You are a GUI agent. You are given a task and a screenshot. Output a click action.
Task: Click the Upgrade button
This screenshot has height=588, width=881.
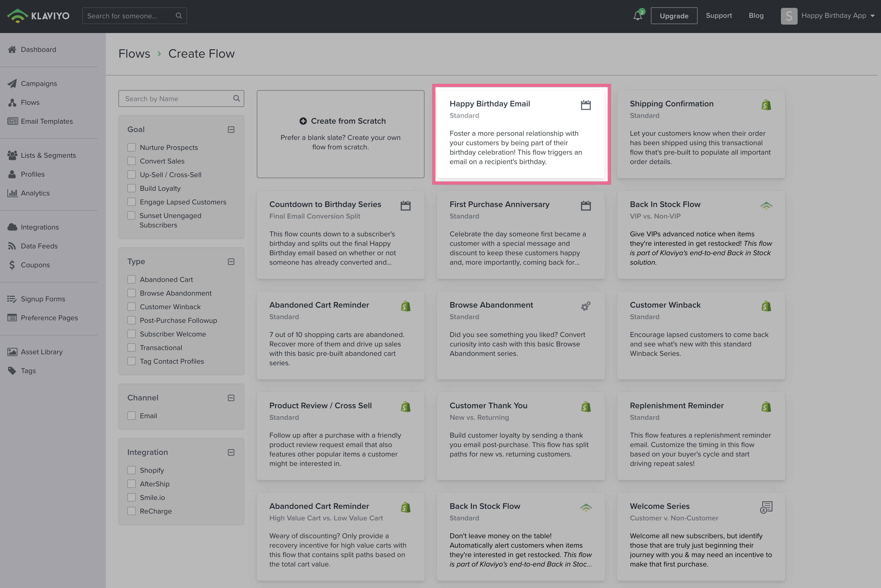pyautogui.click(x=674, y=16)
